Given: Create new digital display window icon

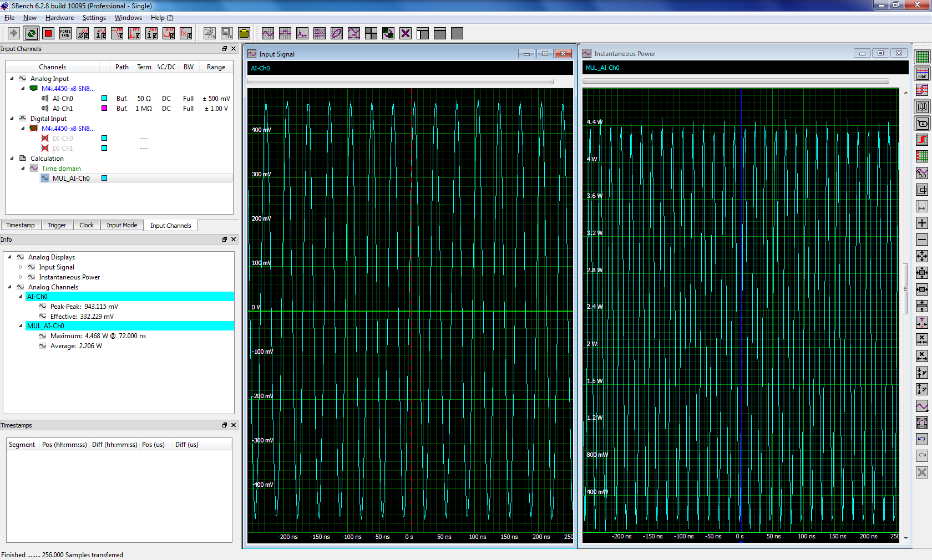Looking at the screenshot, I should [285, 33].
